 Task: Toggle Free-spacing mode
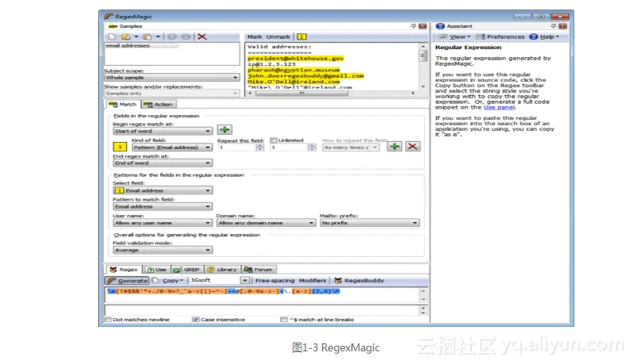coord(274,281)
